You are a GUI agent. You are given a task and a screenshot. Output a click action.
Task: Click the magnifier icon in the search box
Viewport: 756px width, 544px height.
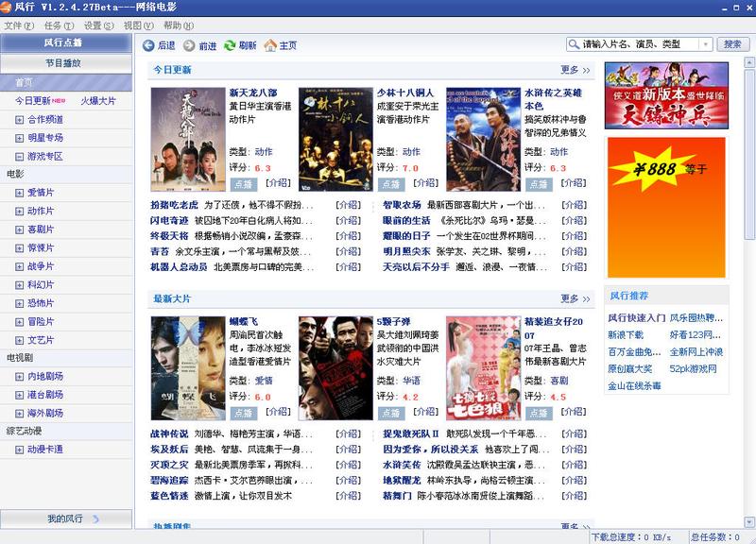[x=574, y=44]
